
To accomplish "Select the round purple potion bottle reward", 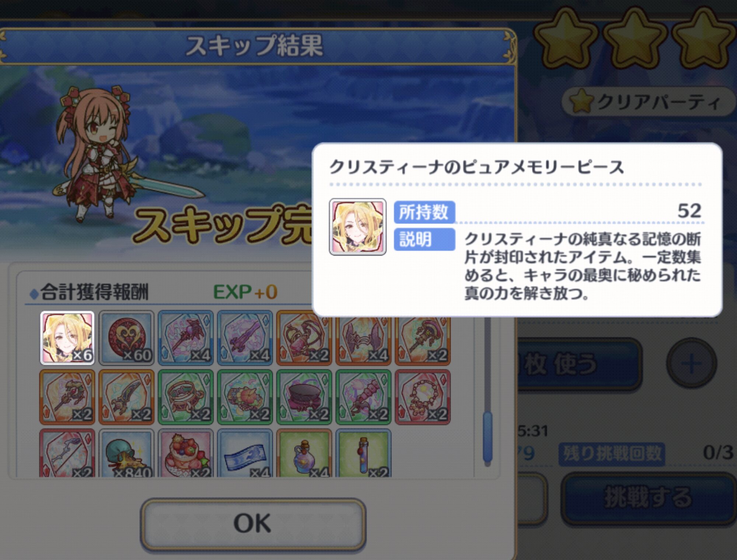I will tap(304, 453).
